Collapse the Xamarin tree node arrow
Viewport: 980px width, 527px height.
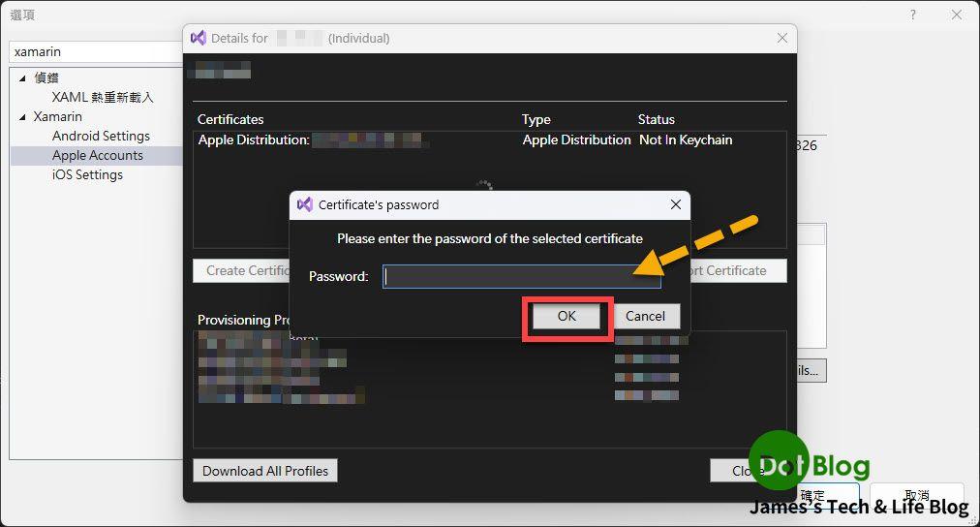22,117
